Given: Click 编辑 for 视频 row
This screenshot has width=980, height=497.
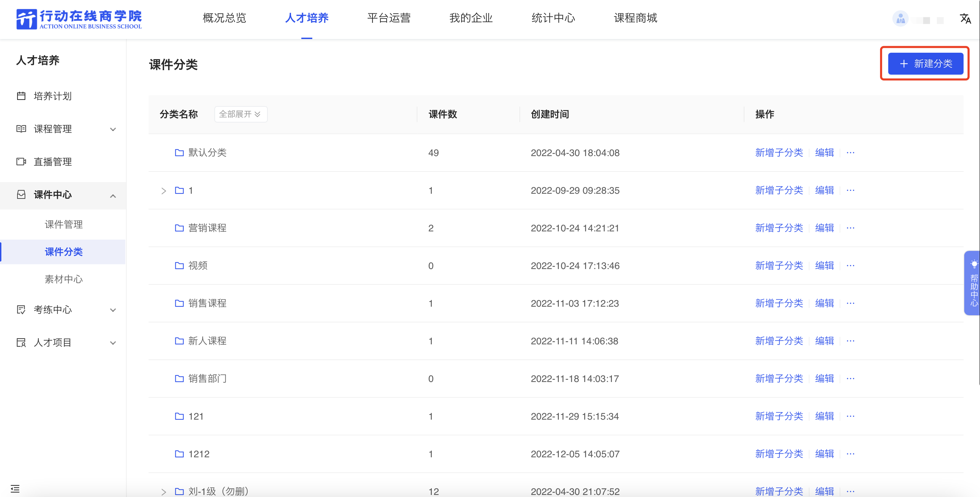Looking at the screenshot, I should tap(825, 265).
